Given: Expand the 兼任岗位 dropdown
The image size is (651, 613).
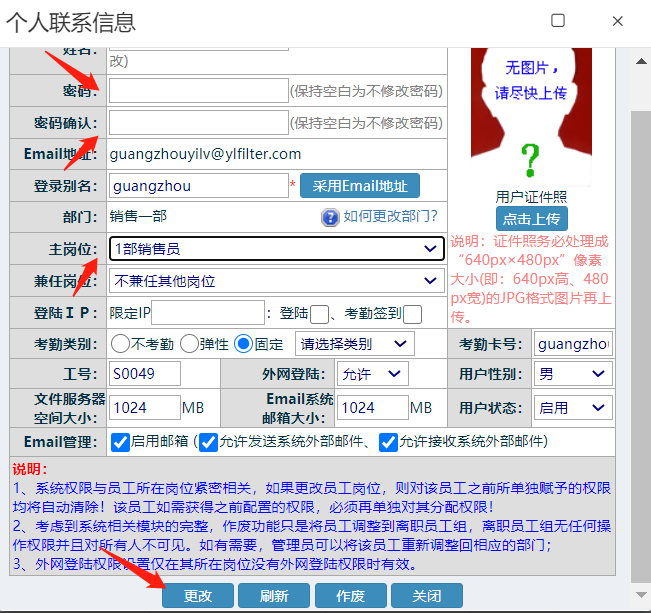Looking at the screenshot, I should tap(277, 280).
